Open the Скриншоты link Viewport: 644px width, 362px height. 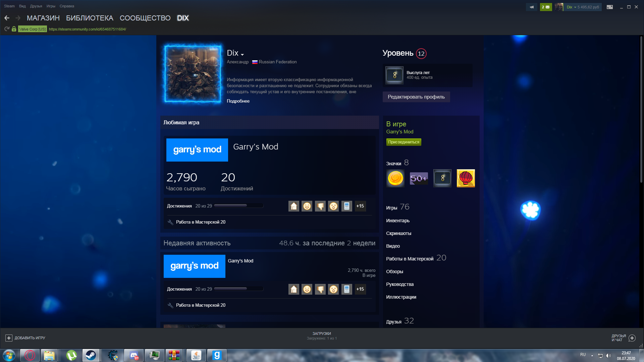pos(398,233)
